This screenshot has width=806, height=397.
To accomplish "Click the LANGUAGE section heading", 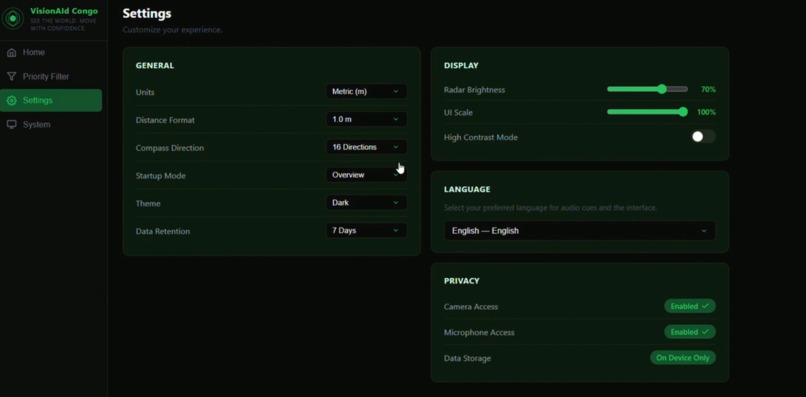I will pyautogui.click(x=467, y=189).
